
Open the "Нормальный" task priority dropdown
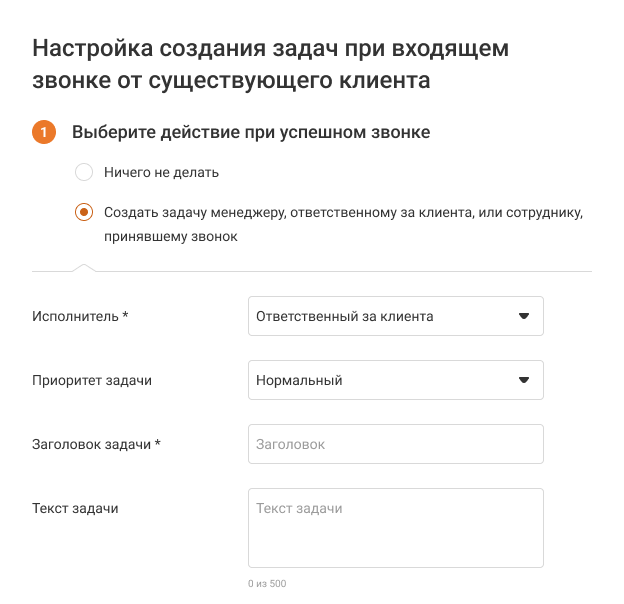(380, 380)
